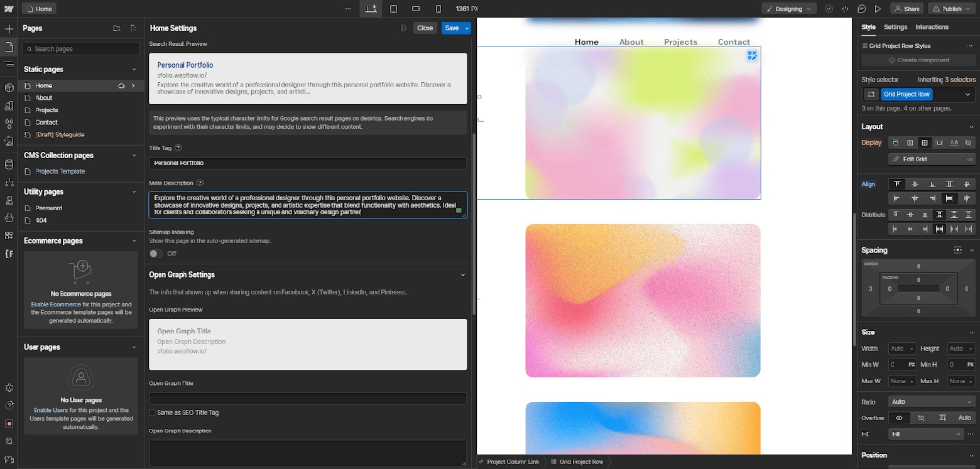980x469 pixels.
Task: Switch to the Settings tab
Action: pos(895,27)
